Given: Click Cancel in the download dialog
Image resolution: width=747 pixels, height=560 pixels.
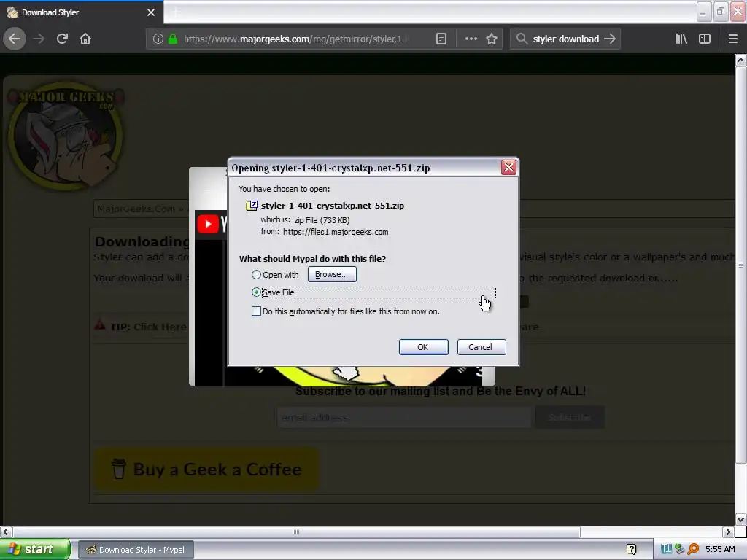Looking at the screenshot, I should (x=481, y=347).
